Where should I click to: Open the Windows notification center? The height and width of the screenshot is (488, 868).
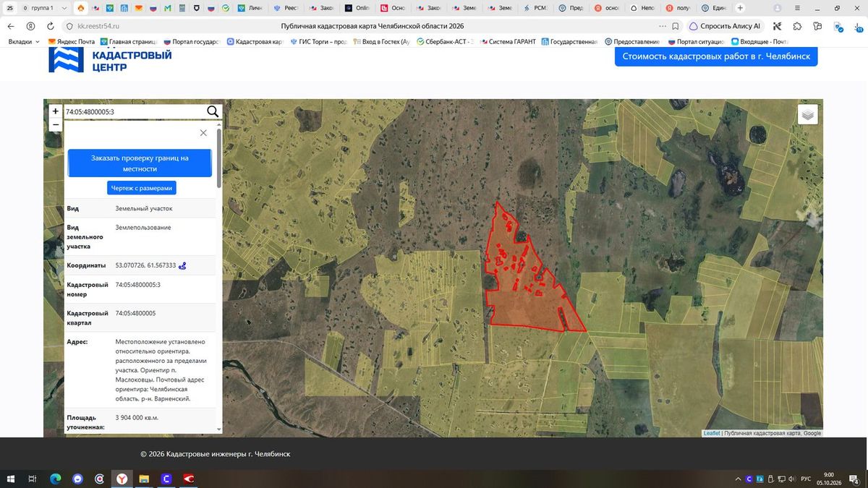click(x=856, y=479)
